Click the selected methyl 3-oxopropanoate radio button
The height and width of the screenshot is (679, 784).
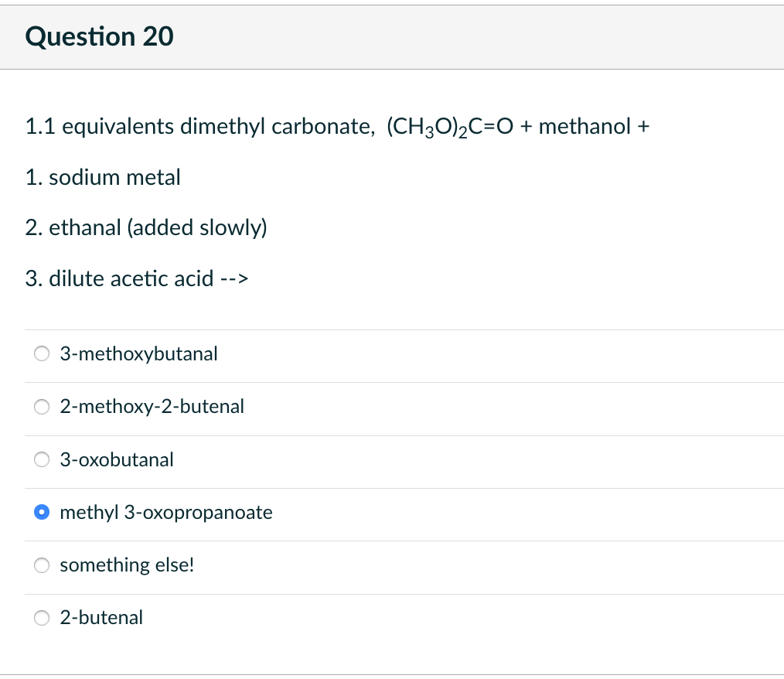click(x=42, y=513)
